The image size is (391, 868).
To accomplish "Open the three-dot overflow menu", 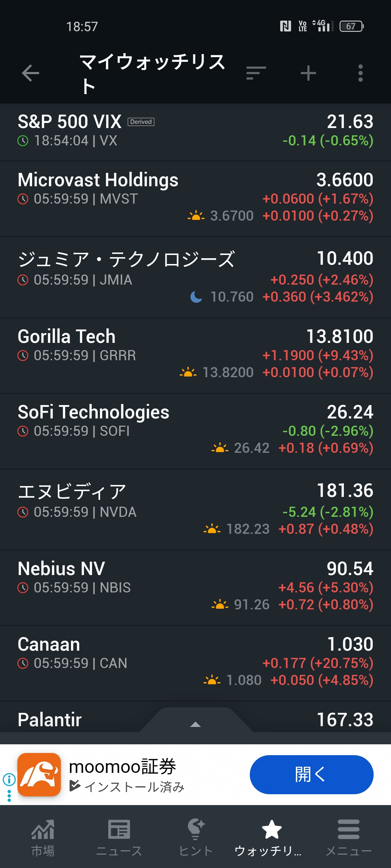I will (360, 73).
